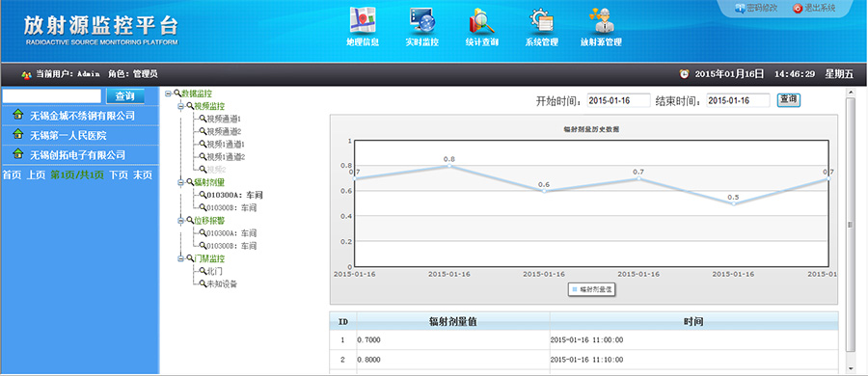
Task: Click the 0.8000 cell in row 2
Action: pyautogui.click(x=453, y=360)
